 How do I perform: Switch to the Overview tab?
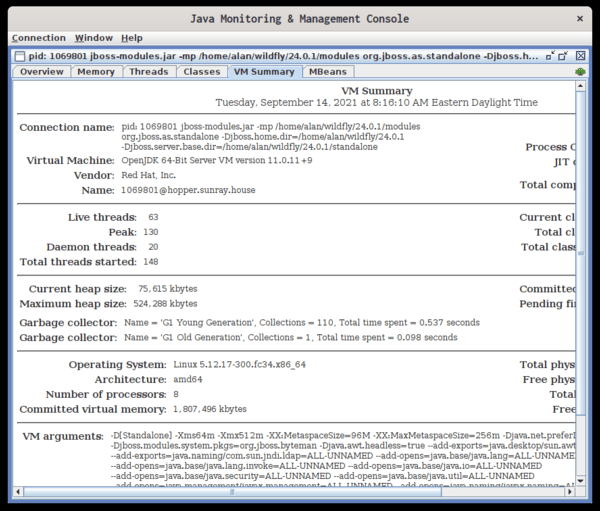point(41,72)
